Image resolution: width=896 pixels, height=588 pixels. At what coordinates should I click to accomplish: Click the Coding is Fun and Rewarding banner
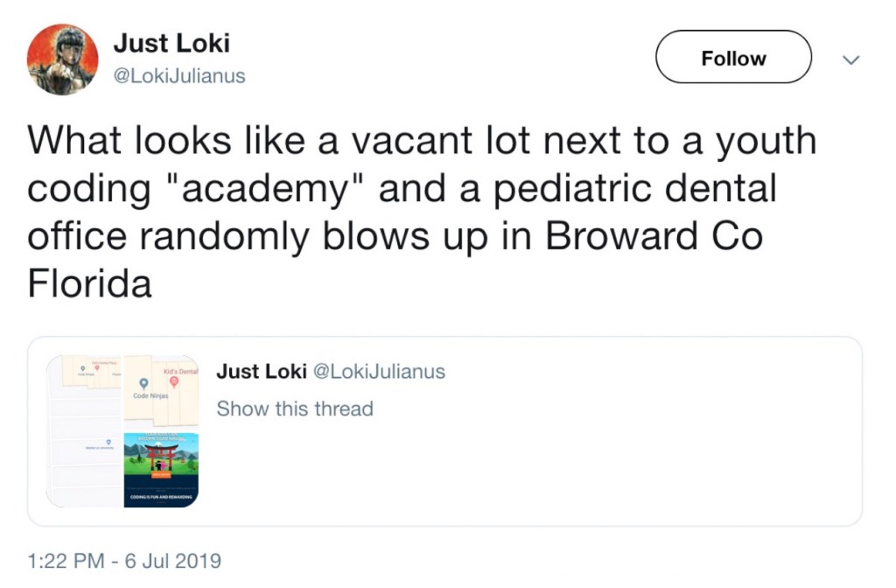click(161, 497)
